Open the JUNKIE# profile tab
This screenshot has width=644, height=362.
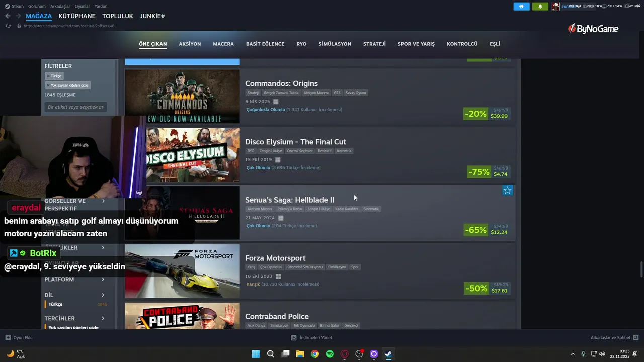pyautogui.click(x=152, y=16)
